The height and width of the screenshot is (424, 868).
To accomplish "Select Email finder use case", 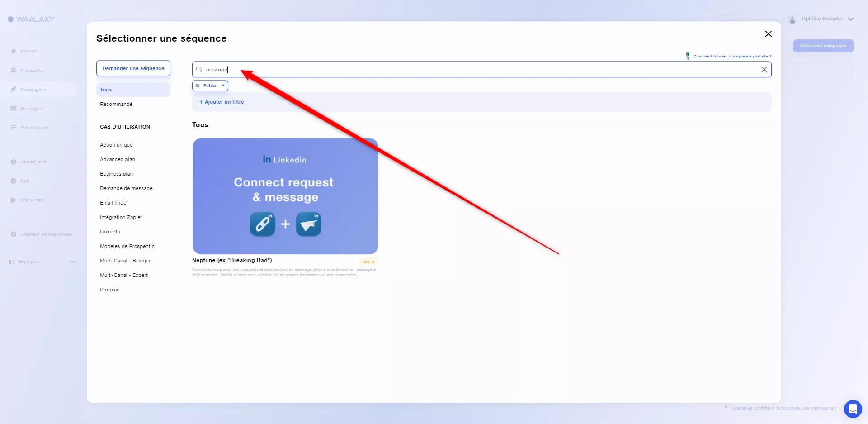I will (x=114, y=203).
